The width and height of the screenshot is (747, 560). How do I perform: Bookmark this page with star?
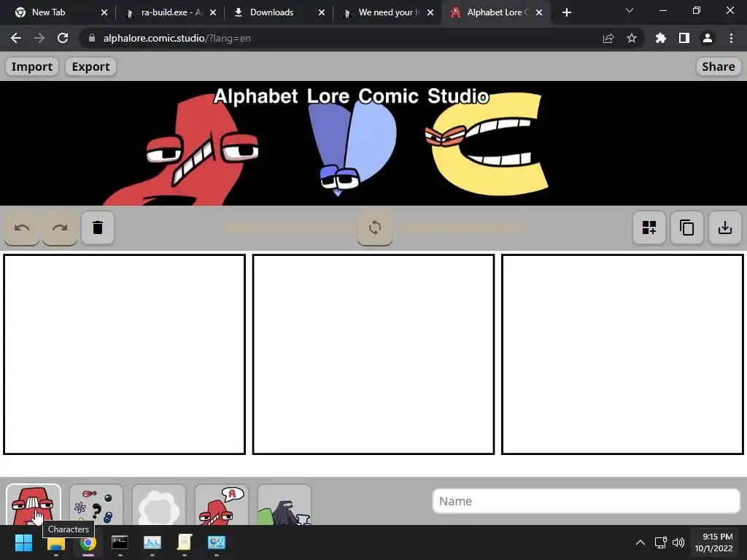click(631, 38)
